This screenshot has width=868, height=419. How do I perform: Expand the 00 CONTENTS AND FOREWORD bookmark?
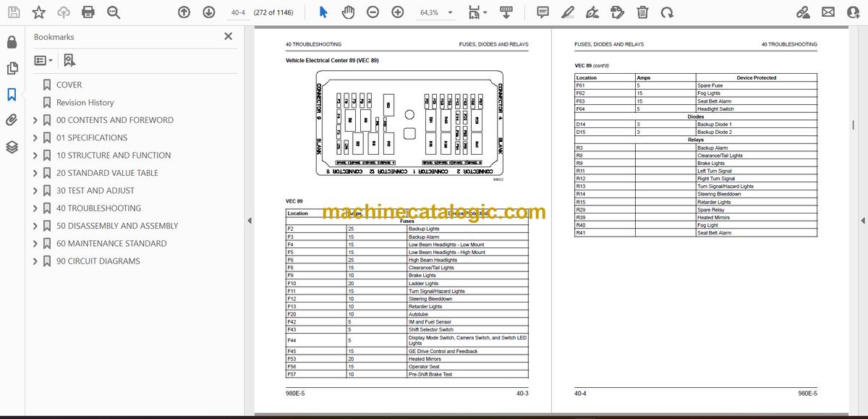[35, 120]
